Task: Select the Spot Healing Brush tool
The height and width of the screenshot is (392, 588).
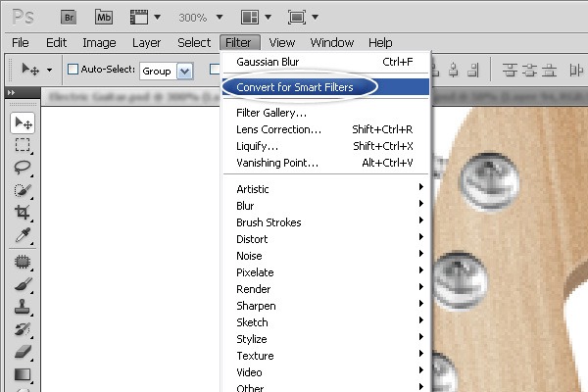Action: coord(23,262)
